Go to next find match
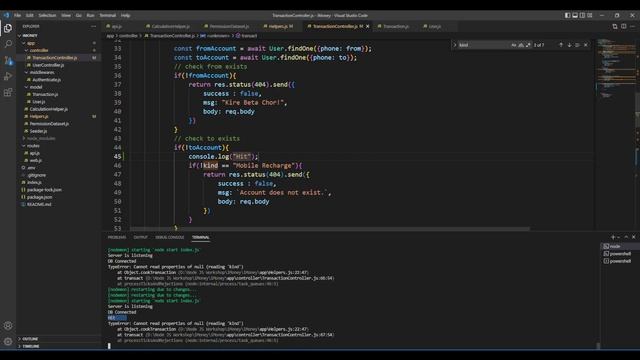The height and width of the screenshot is (360, 640). (569, 45)
